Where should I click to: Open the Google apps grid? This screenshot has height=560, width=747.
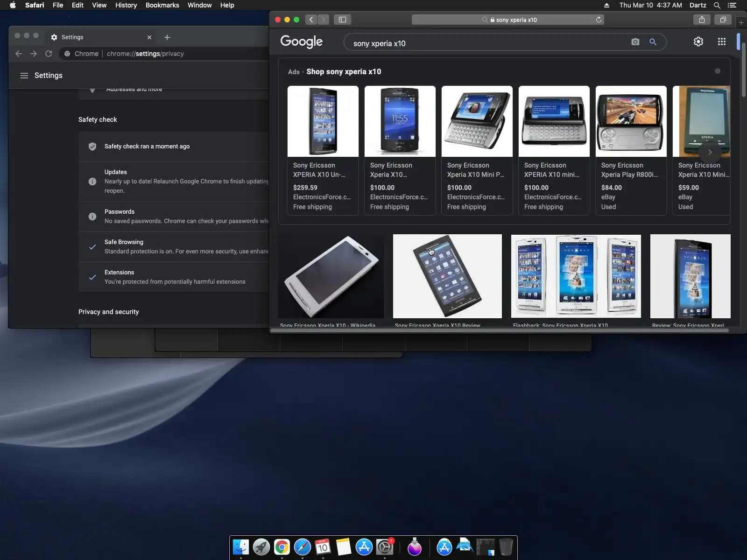point(721,42)
